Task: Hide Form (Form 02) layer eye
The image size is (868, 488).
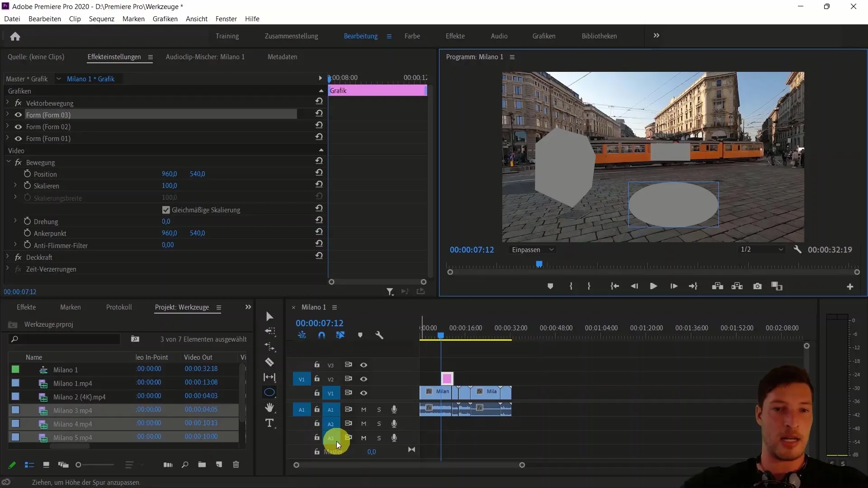Action: (x=18, y=127)
